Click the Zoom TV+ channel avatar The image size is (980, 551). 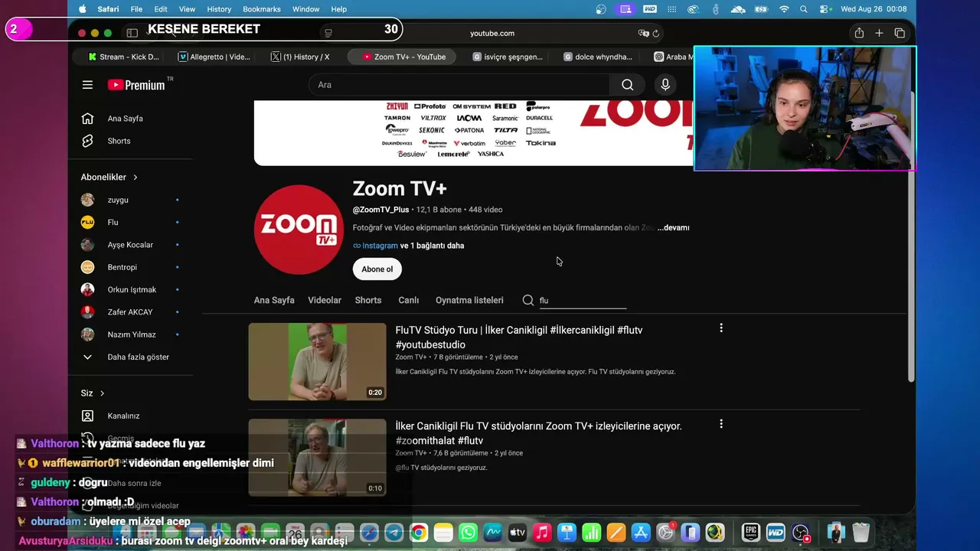299,230
